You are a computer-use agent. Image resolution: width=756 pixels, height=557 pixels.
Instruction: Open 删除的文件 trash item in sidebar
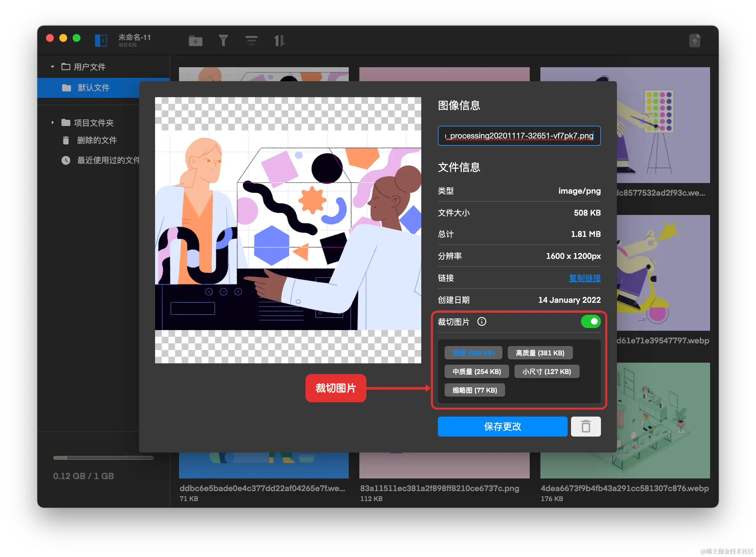click(x=96, y=140)
